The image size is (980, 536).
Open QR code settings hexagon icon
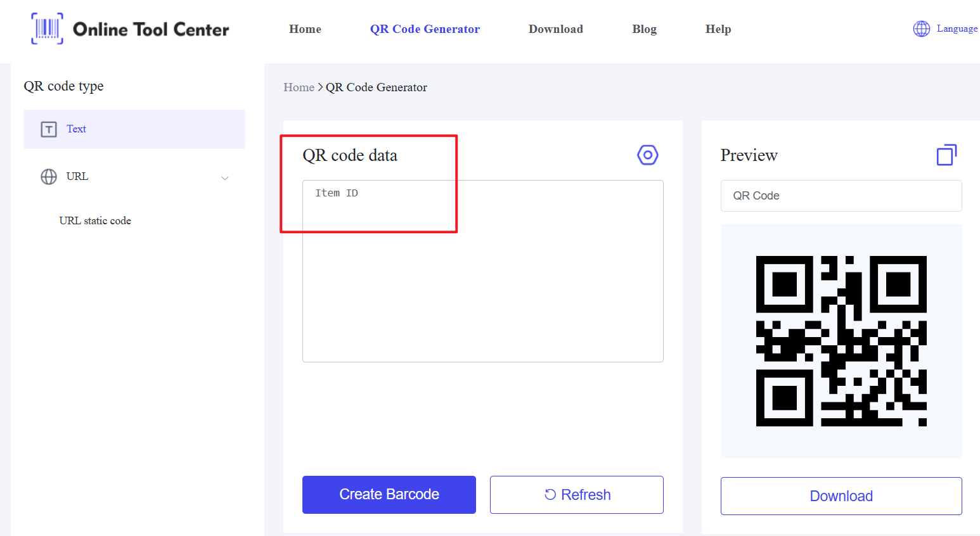(x=647, y=155)
